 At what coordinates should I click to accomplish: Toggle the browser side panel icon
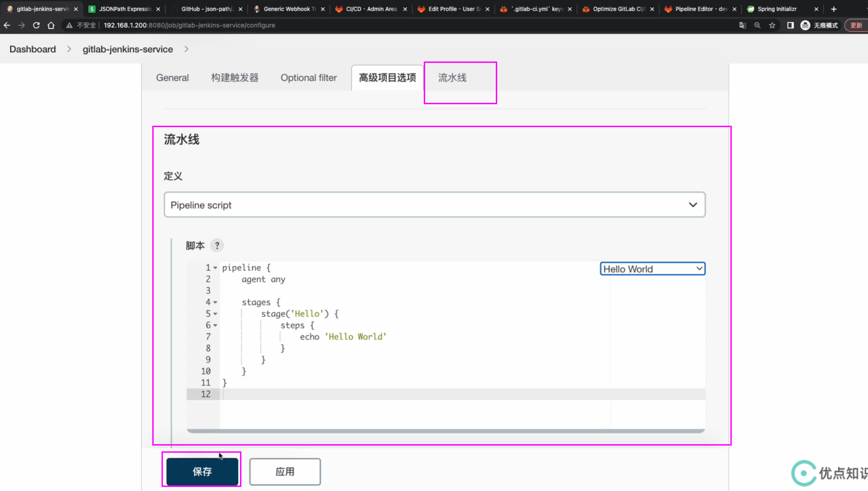(790, 25)
